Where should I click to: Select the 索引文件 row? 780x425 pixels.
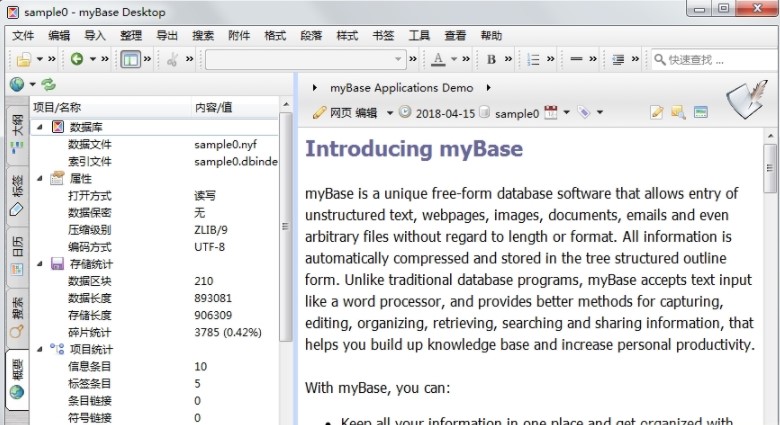(155, 161)
